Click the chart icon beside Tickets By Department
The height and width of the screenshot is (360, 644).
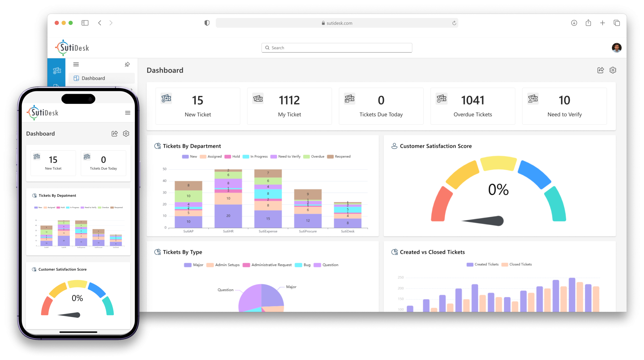tap(158, 146)
